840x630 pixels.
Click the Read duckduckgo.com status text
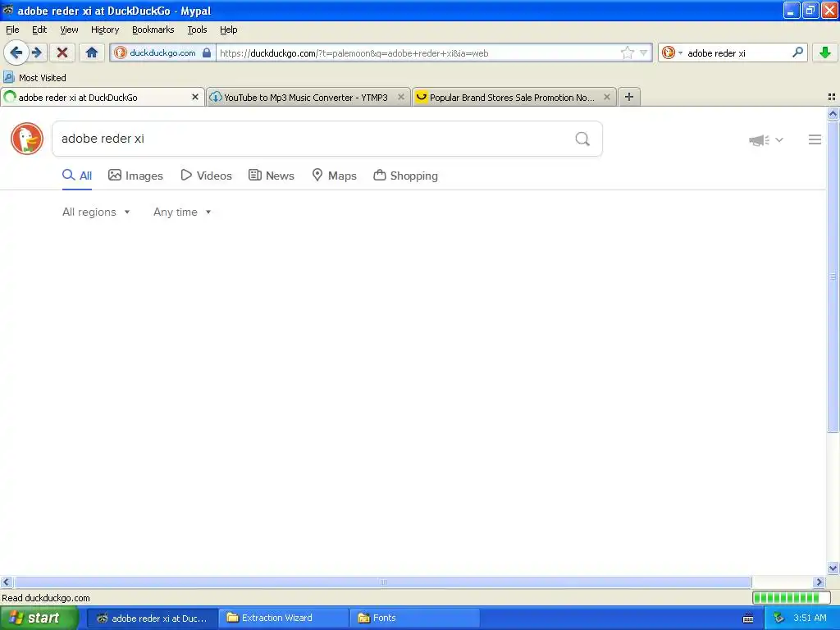click(x=46, y=598)
